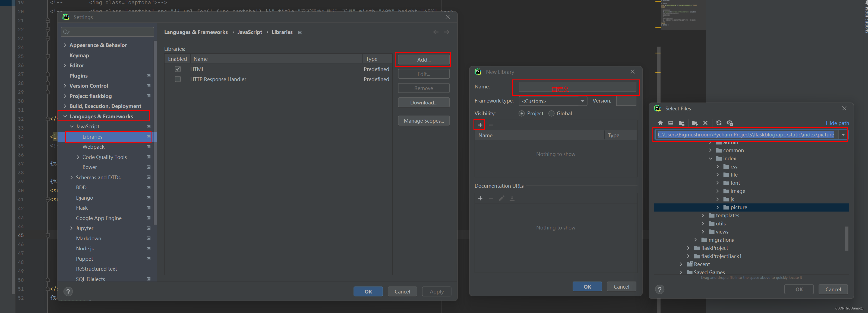Viewport: 868px width, 313px height.
Task: Select the Global visibility radio button
Action: (552, 113)
